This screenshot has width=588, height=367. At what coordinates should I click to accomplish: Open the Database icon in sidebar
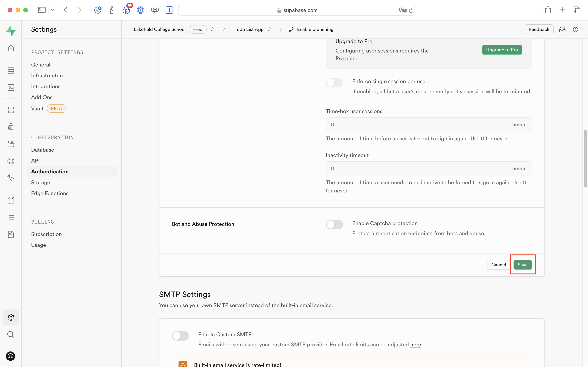[x=11, y=110]
